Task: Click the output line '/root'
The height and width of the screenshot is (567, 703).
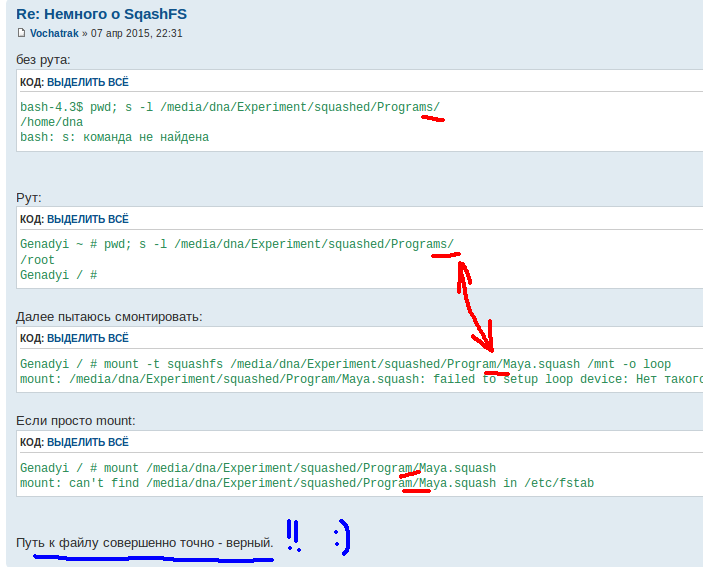Action: pyautogui.click(x=37, y=260)
